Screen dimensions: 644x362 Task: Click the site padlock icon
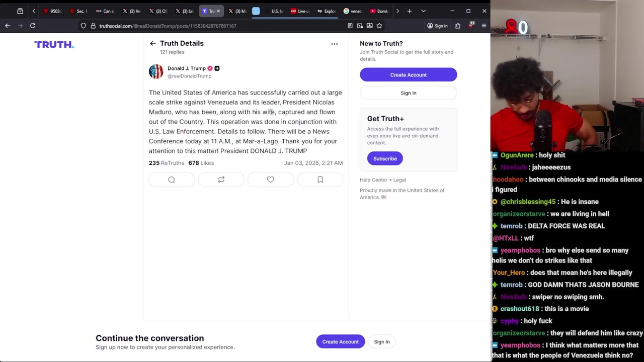coord(93,26)
